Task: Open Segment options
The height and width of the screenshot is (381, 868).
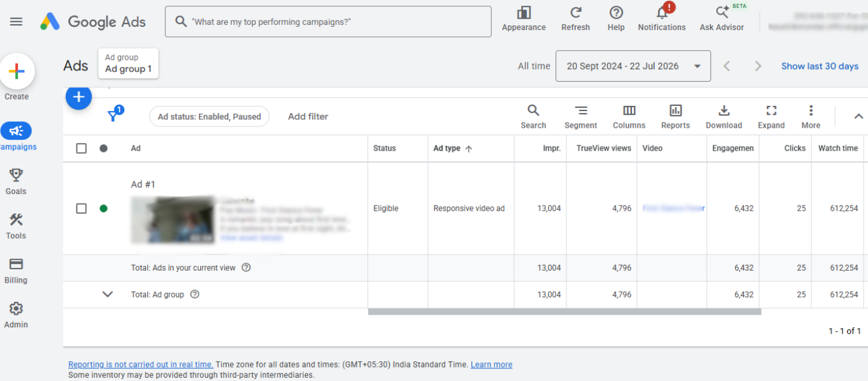Action: 580,117
